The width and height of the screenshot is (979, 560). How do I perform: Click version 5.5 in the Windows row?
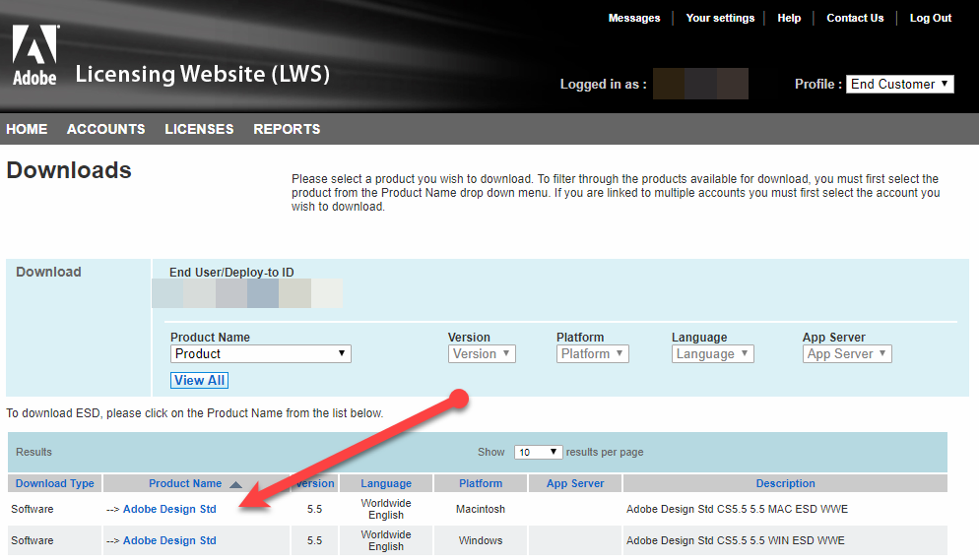[314, 540]
